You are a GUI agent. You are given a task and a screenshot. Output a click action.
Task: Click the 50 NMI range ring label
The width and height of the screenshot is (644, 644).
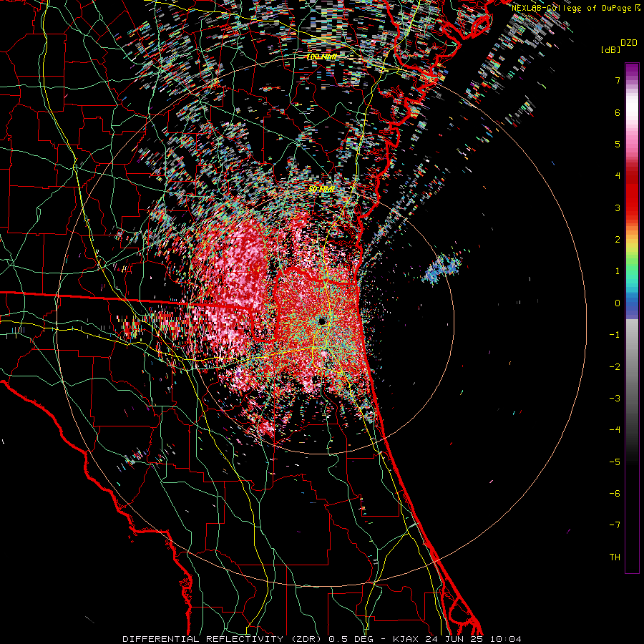point(321,190)
